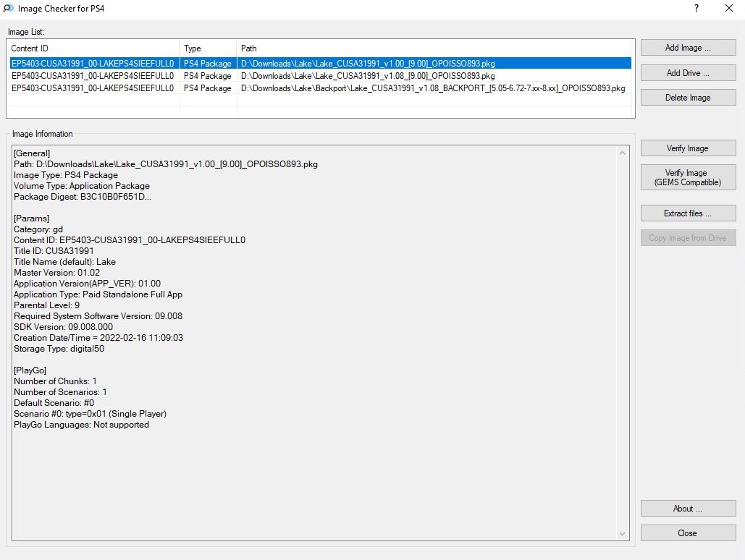Click the PS4 Package type cell in third row
This screenshot has height=560, width=745.
click(x=208, y=88)
